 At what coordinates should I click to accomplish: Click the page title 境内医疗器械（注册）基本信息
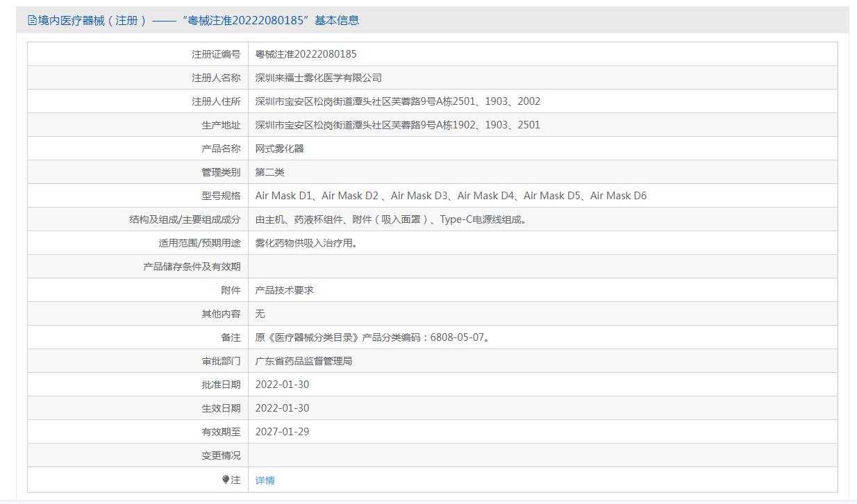(x=198, y=20)
